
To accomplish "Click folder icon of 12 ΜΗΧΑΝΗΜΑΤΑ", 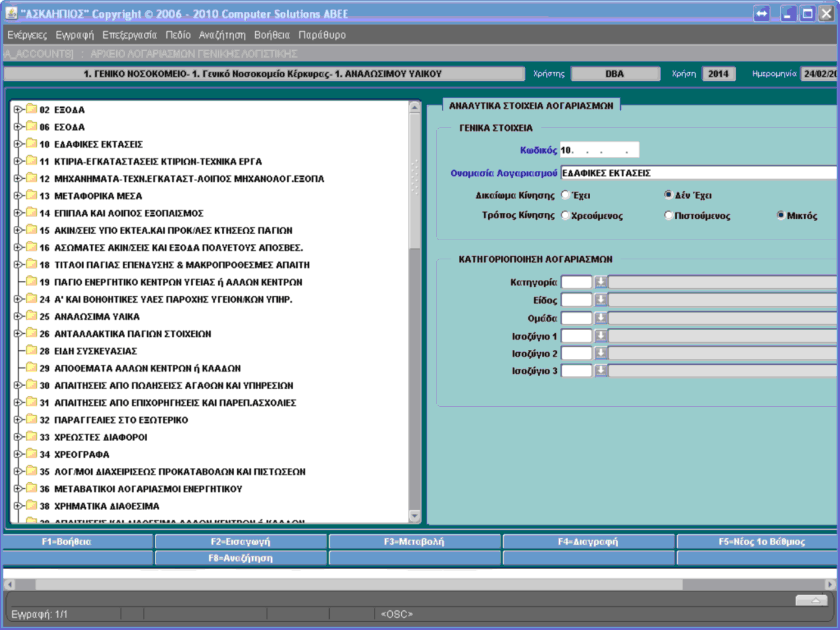I will tap(32, 178).
